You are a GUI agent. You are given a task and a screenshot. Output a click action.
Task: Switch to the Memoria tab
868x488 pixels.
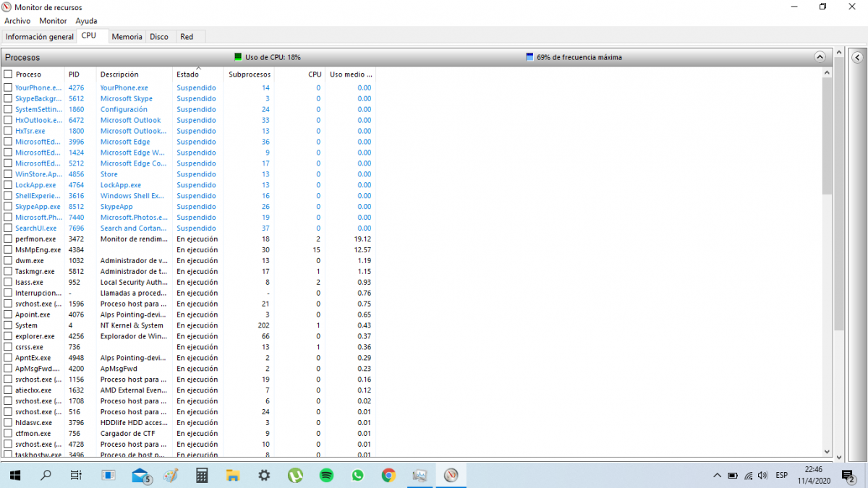(127, 37)
